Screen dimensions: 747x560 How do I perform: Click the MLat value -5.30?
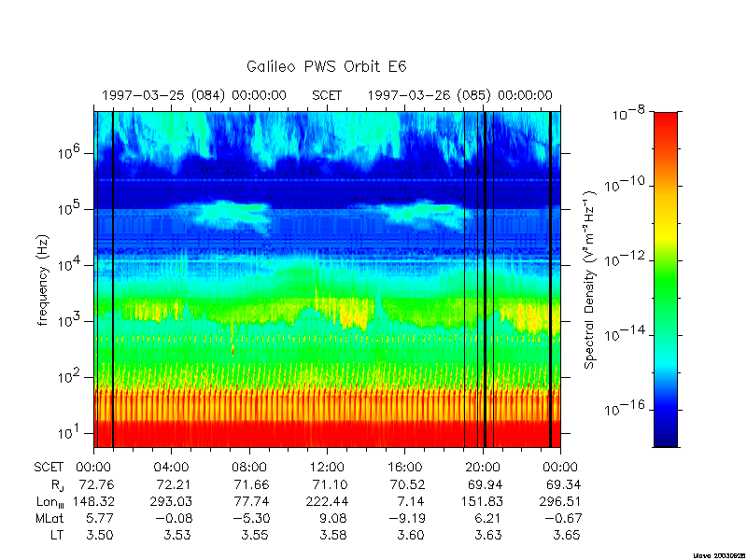pos(251,518)
